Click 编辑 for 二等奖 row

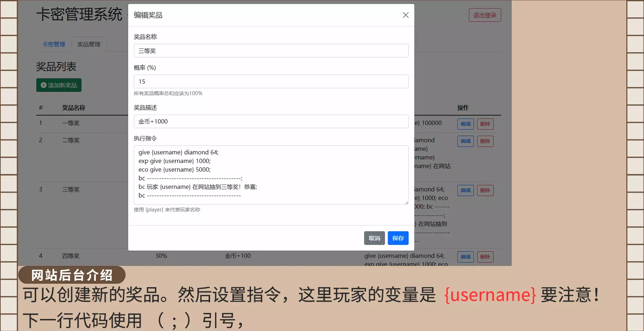pos(465,141)
